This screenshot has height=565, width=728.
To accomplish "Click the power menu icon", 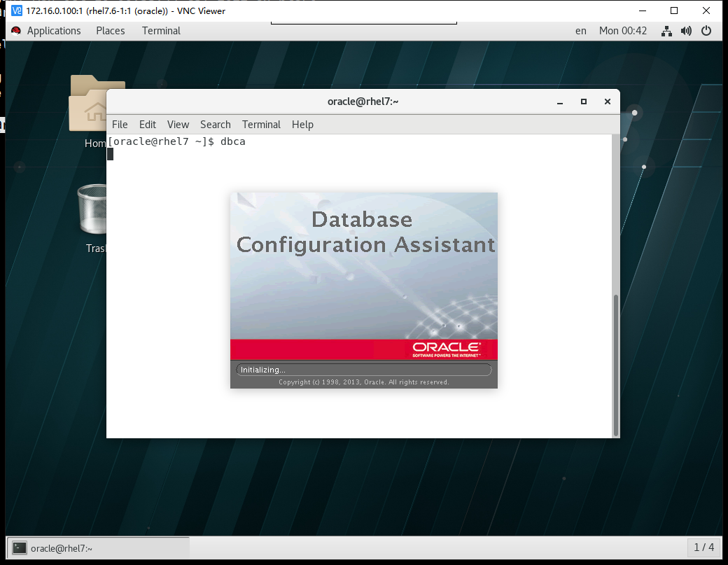I will [706, 31].
